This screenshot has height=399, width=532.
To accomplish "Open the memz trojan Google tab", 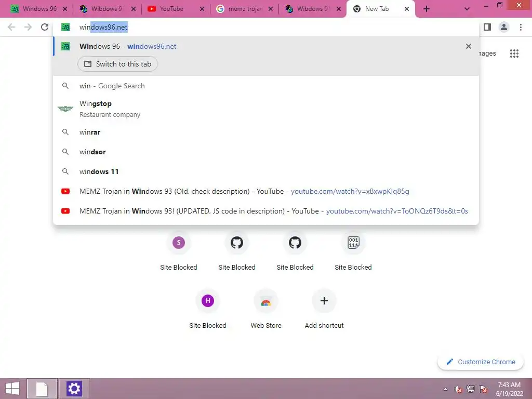I will 244,9.
